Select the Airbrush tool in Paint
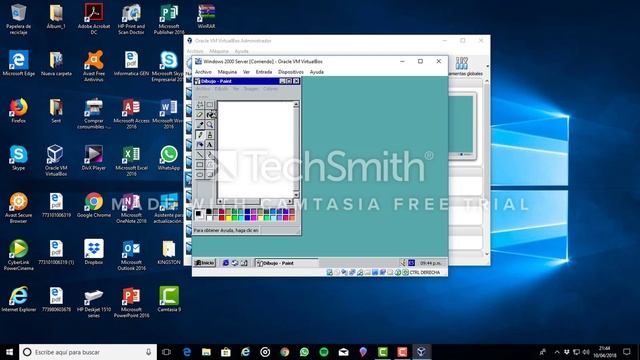The height and width of the screenshot is (360, 640). tap(200, 144)
